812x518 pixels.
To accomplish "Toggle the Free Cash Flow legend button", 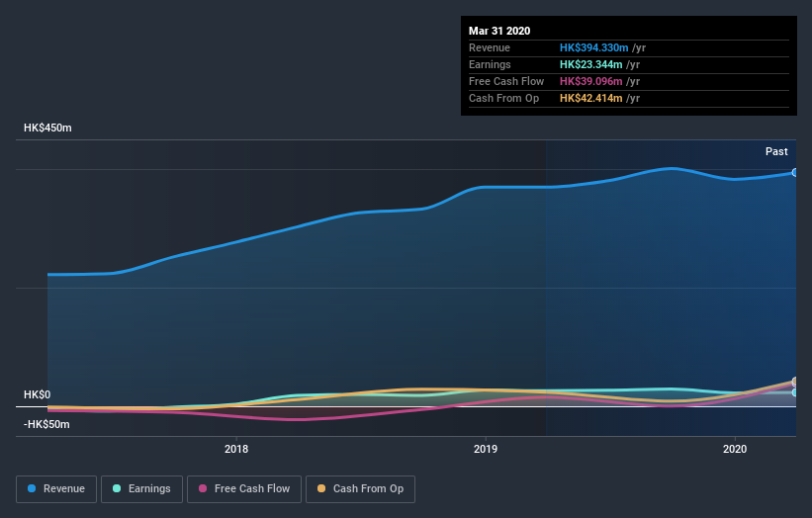I will (x=244, y=489).
